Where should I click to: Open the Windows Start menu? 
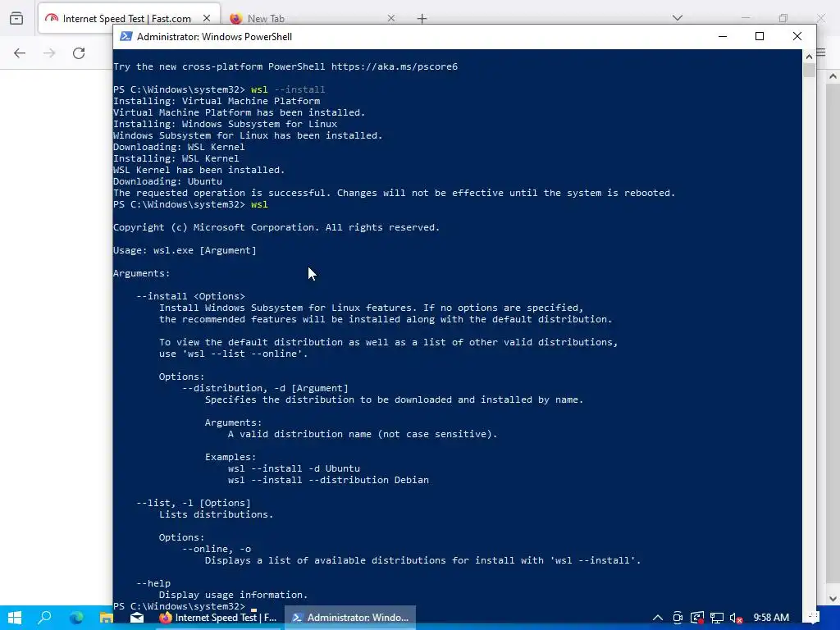tap(15, 618)
